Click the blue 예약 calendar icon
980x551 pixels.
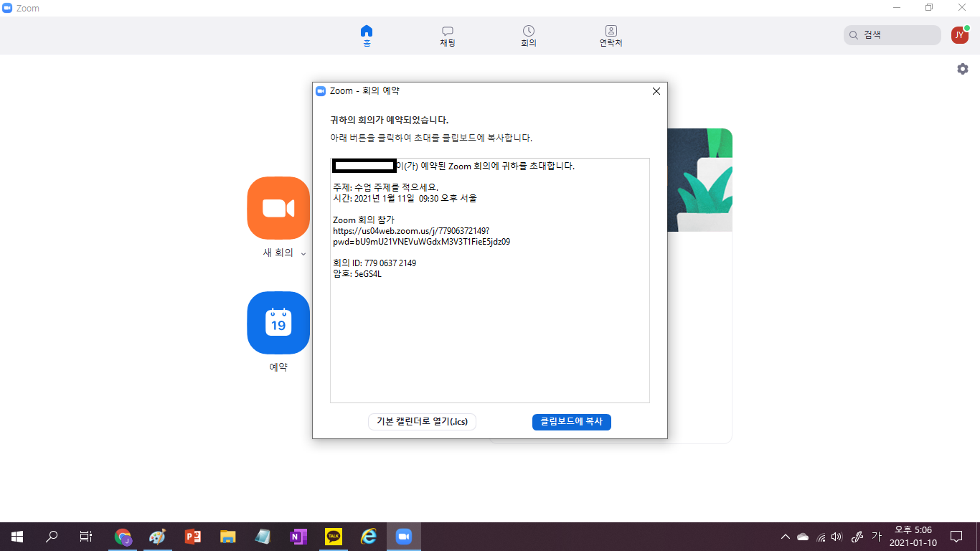tap(278, 323)
